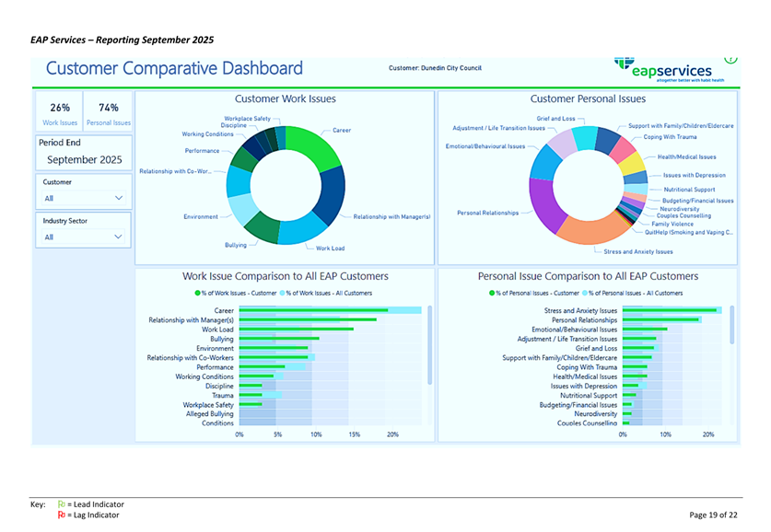Click cyan legend dot for Work Issues - All Customers

(x=282, y=293)
